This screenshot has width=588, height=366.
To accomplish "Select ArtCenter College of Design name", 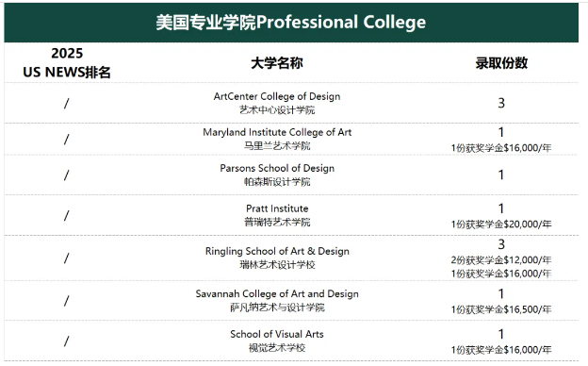I will 277,96.
